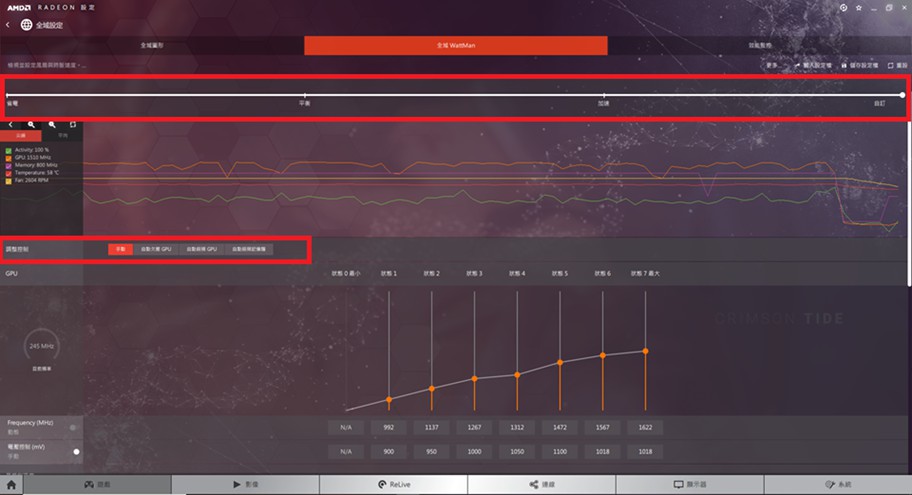Click the 992 MHz frequency field
912x495 pixels.
(389, 428)
